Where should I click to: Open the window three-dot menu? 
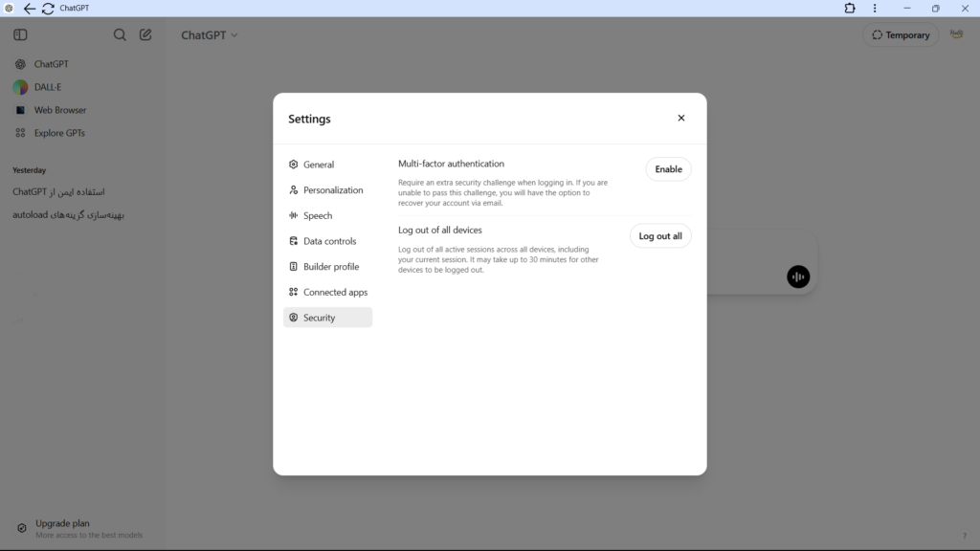click(875, 8)
